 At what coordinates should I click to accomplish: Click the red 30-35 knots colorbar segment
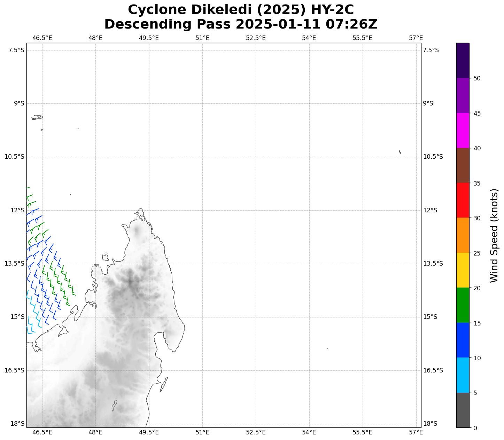(x=463, y=200)
